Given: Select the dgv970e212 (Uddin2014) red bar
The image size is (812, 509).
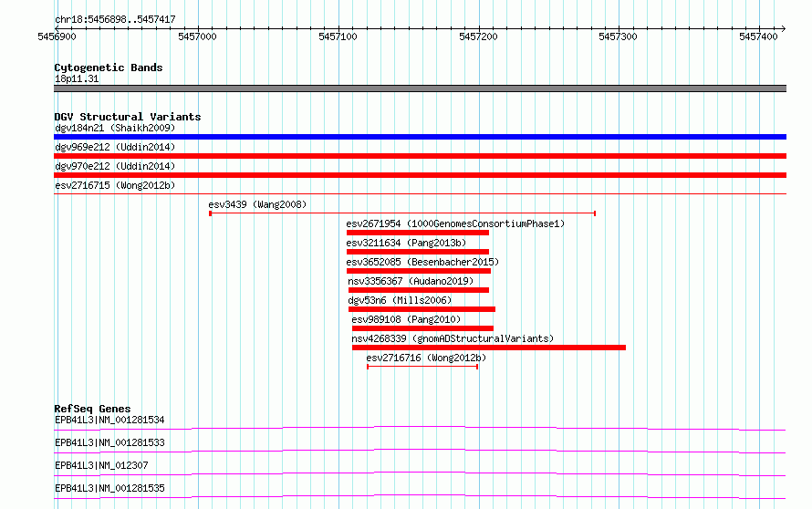Looking at the screenshot, I should click(x=420, y=175).
